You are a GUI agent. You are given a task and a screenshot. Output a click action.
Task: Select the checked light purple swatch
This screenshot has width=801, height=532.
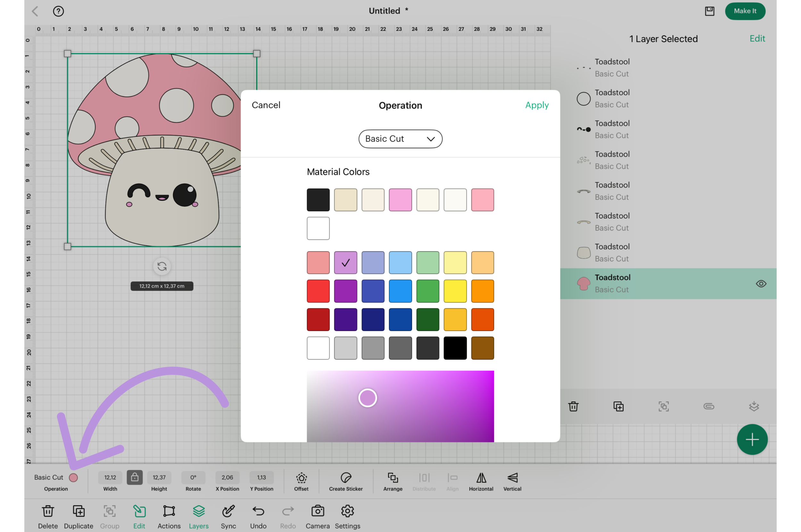pos(345,262)
